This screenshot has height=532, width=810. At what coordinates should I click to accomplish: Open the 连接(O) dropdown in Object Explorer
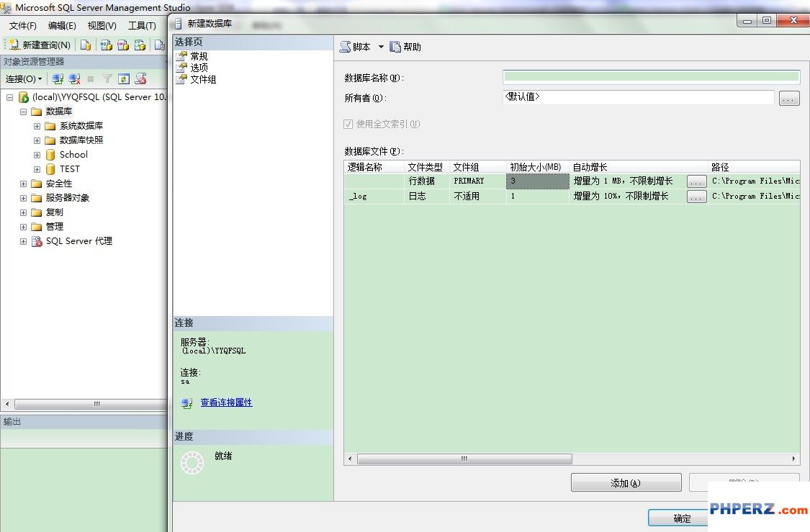24,79
